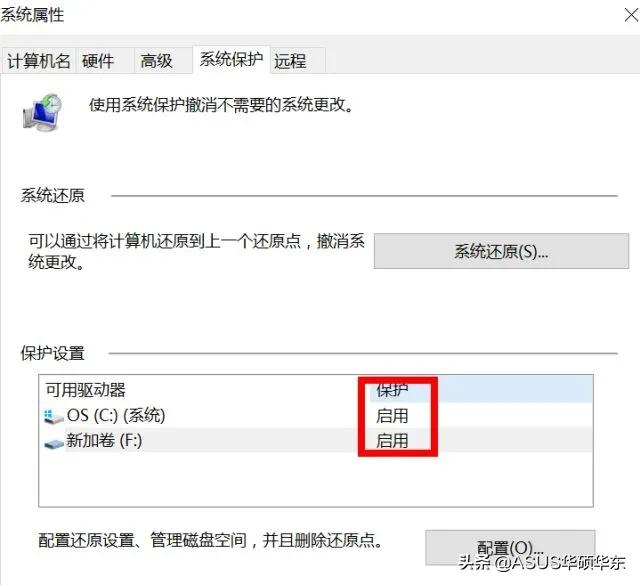Click the 可用驱动器 column header
This screenshot has height=585, width=640.
coord(85,390)
